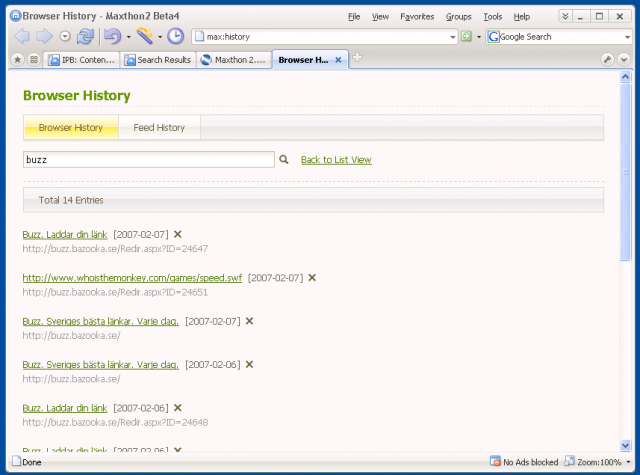Click the magnifier search icon beside buzz field
The image size is (640, 475).
[284, 159]
